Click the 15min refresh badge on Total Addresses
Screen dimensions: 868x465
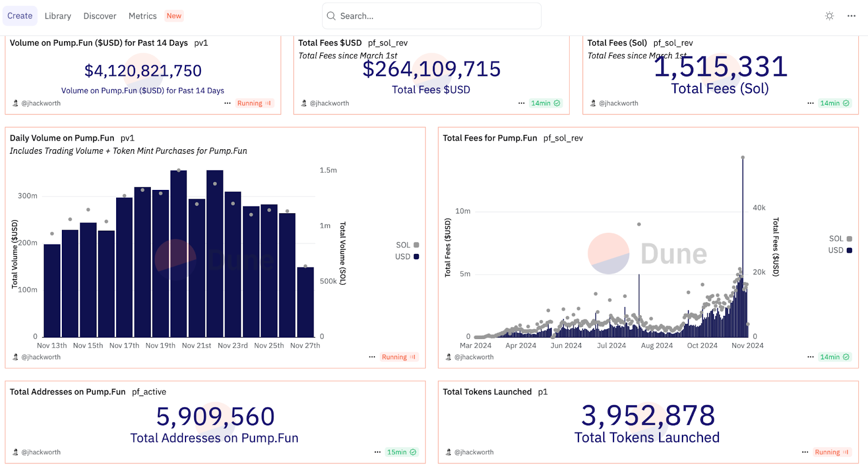click(x=401, y=452)
